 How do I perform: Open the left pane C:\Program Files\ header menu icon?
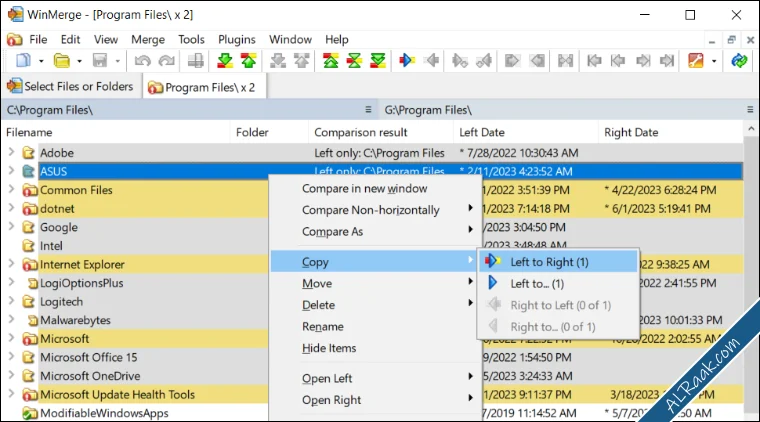point(368,110)
